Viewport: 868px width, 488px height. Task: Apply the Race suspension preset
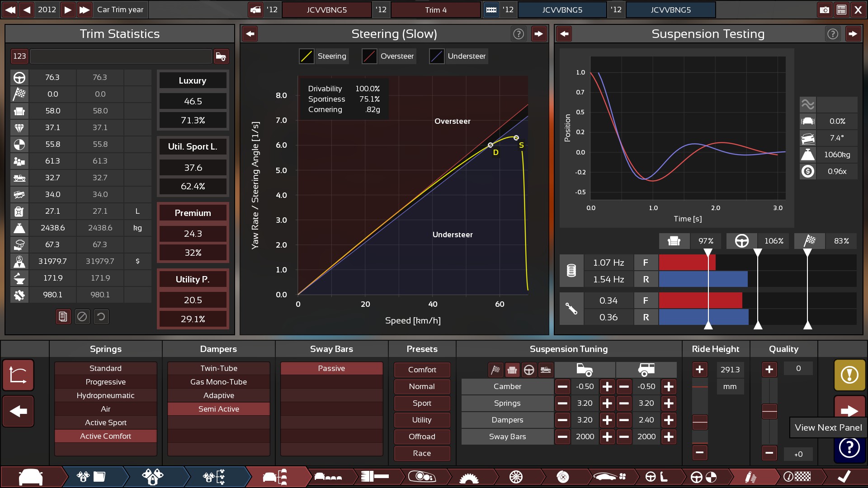pyautogui.click(x=422, y=453)
